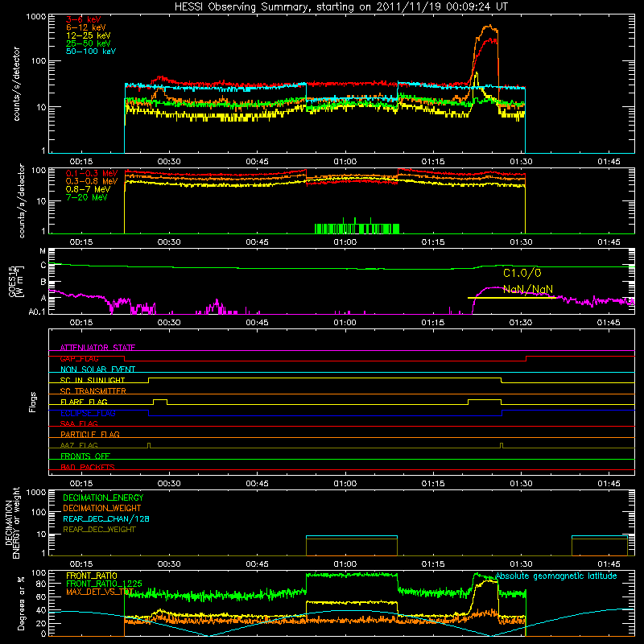
Task: Select the 12-25 keV legend label
Action: pyautogui.click(x=89, y=35)
